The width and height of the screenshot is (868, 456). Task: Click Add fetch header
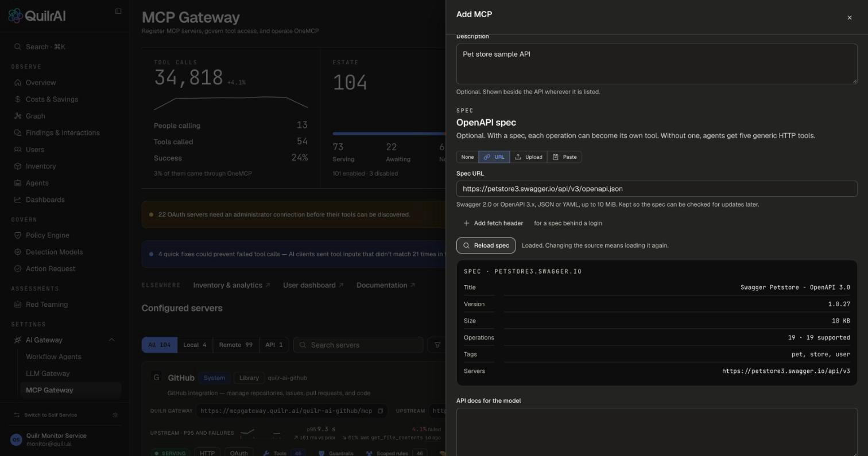(x=493, y=223)
